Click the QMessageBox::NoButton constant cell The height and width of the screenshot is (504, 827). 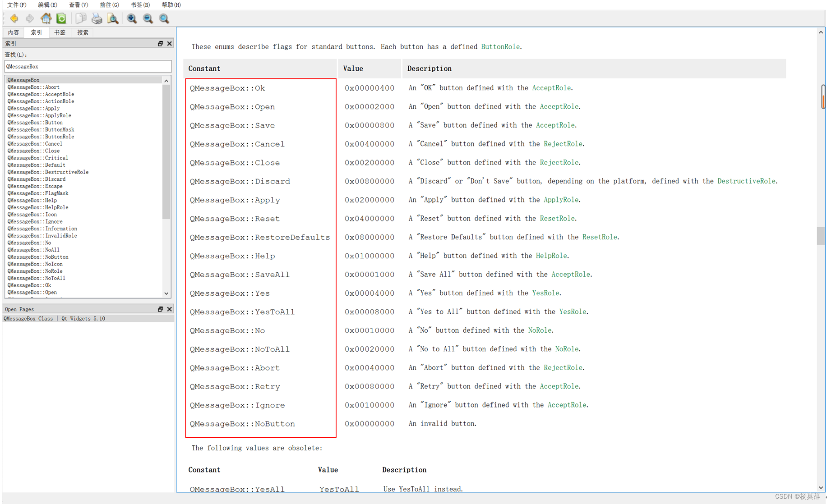coord(242,424)
